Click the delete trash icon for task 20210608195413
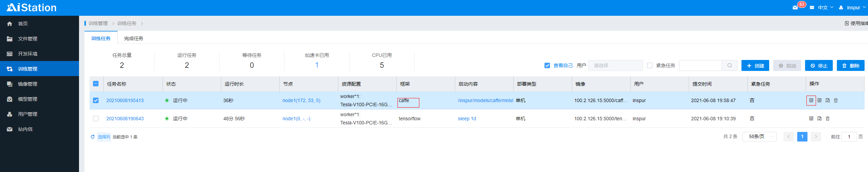This screenshot has width=868, height=172. pyautogui.click(x=836, y=100)
